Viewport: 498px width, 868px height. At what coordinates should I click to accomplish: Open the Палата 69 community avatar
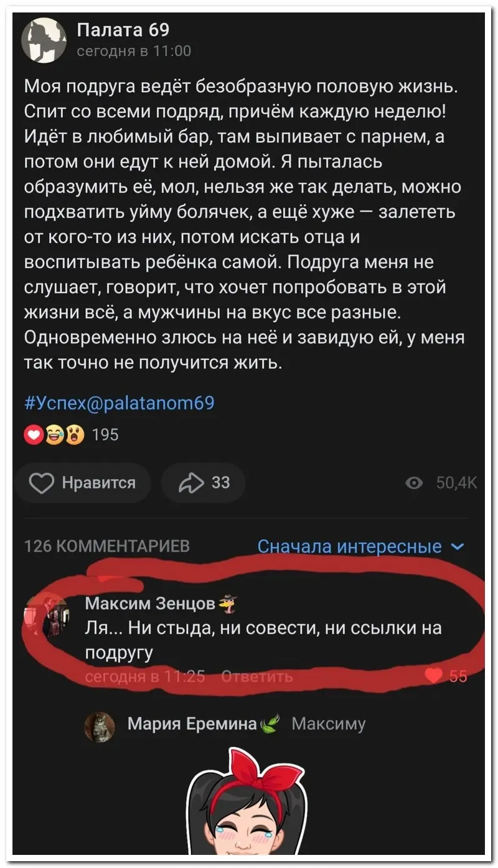pos(44,41)
